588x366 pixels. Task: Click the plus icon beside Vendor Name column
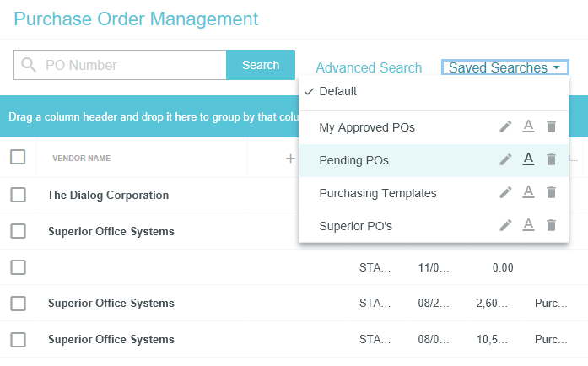[x=290, y=158]
